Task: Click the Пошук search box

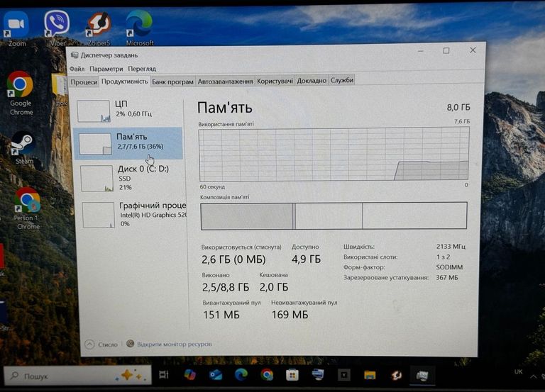Action: pos(77,375)
